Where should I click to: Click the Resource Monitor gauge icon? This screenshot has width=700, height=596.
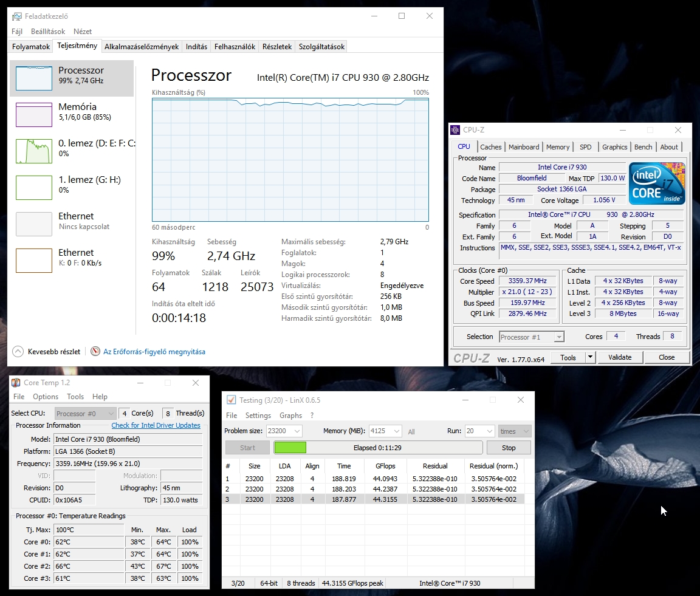pyautogui.click(x=95, y=351)
